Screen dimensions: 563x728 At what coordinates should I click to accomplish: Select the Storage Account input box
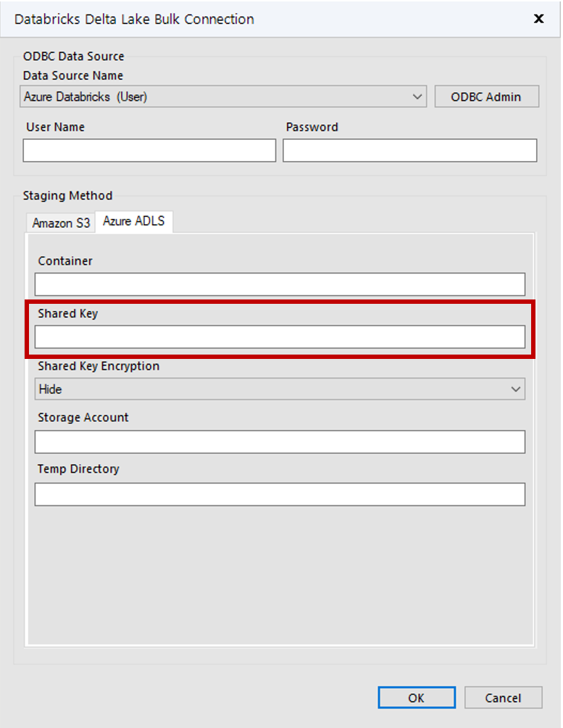point(280,442)
